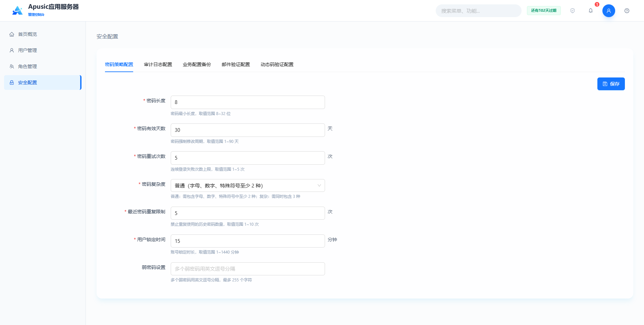644x325 pixels.
Task: Focus the 搜索菜单、功能 search box
Action: click(479, 11)
